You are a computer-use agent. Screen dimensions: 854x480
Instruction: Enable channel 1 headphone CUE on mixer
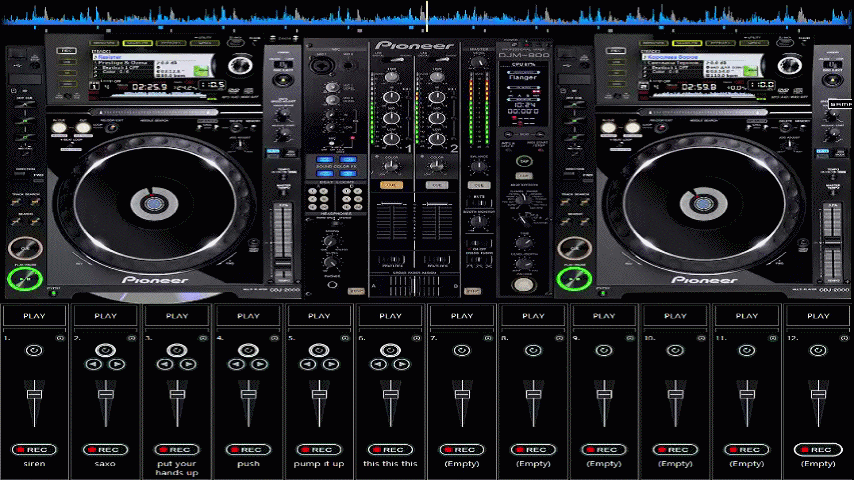(391, 185)
